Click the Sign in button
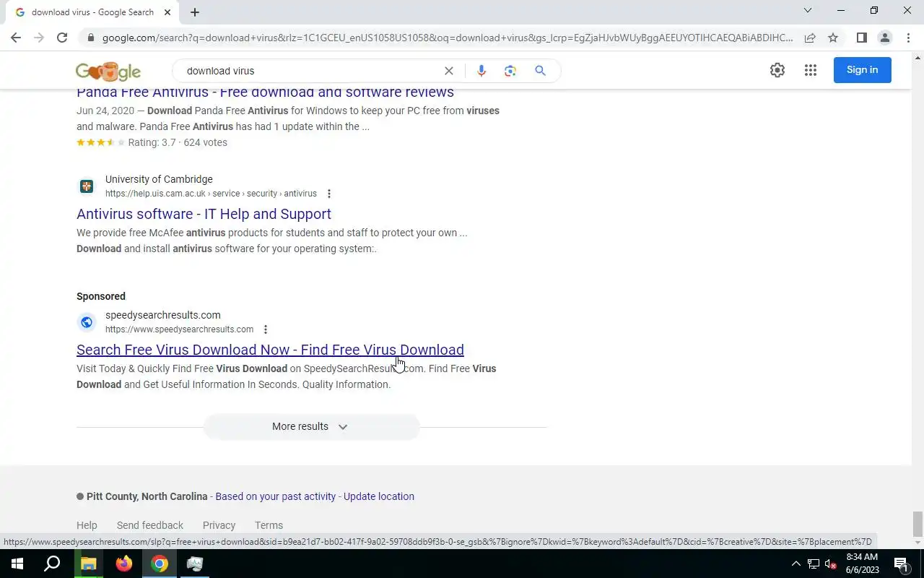924x578 pixels. click(x=863, y=70)
